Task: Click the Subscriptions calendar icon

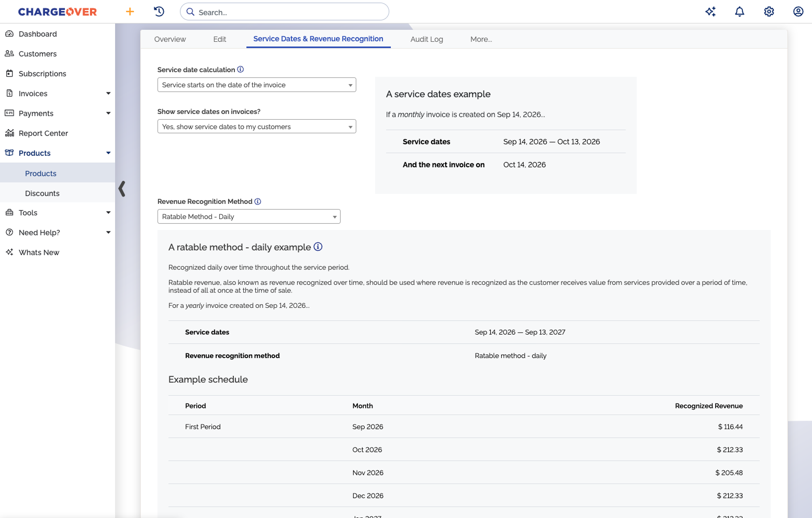Action: [9, 74]
